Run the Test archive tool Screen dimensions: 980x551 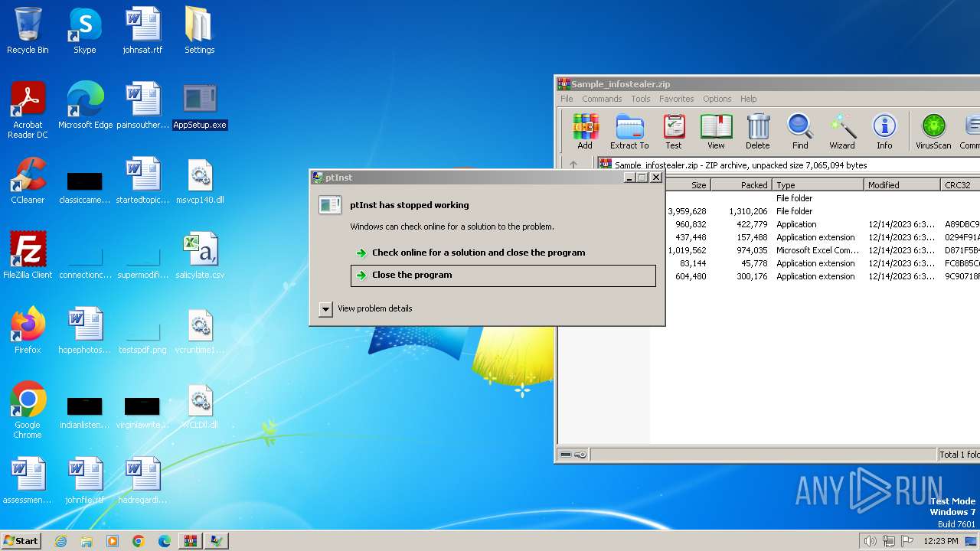coord(674,131)
